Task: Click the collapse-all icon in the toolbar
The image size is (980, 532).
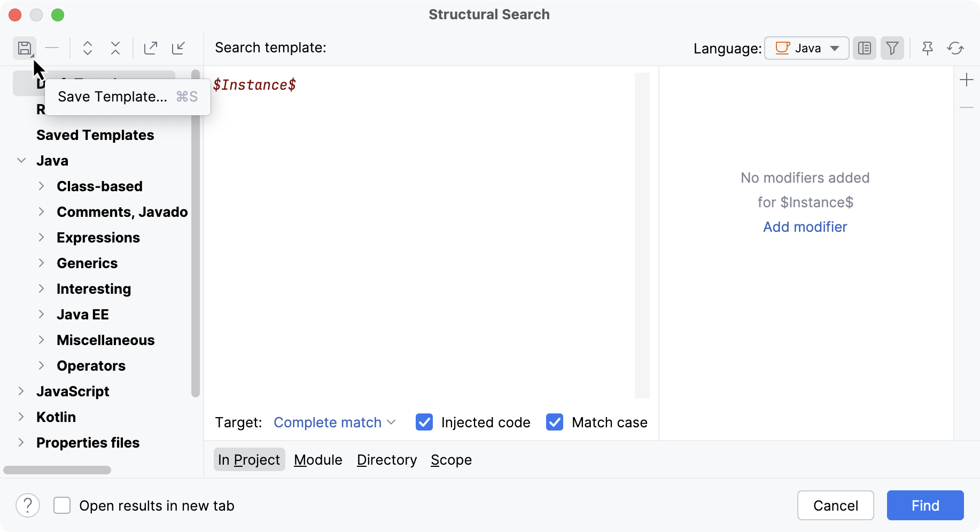Action: tap(115, 48)
